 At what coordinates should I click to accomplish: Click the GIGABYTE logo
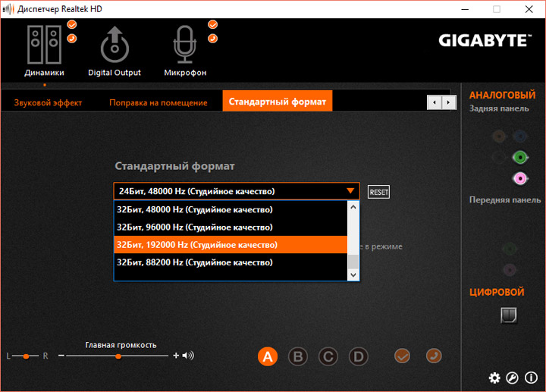click(x=485, y=41)
